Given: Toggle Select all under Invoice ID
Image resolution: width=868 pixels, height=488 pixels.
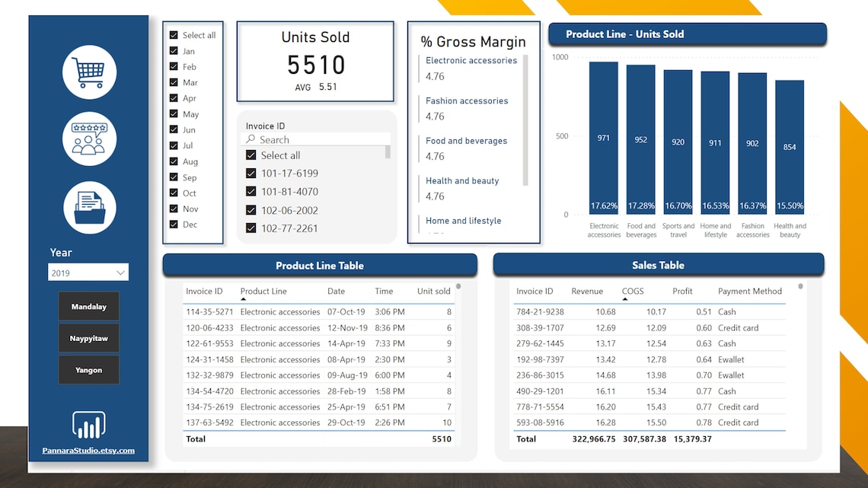Looking at the screenshot, I should pos(251,155).
